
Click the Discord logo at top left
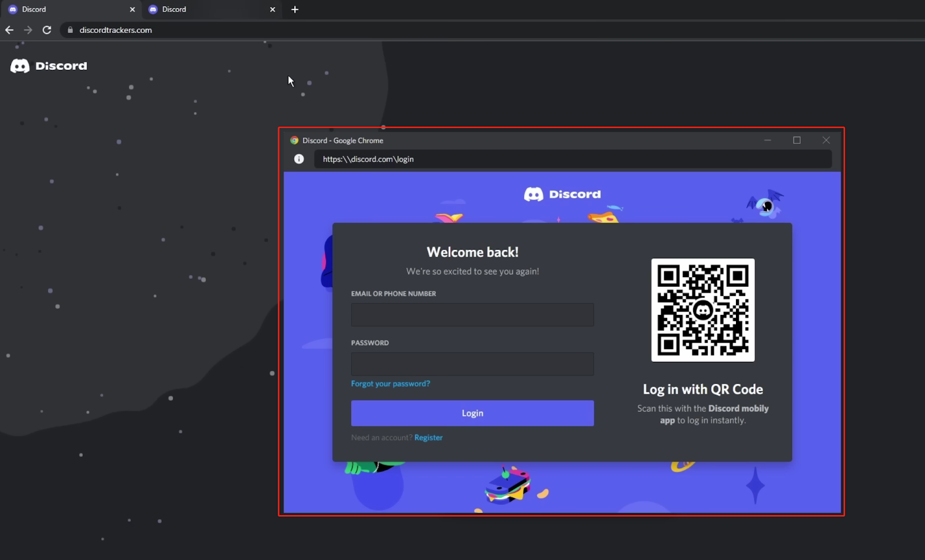49,66
